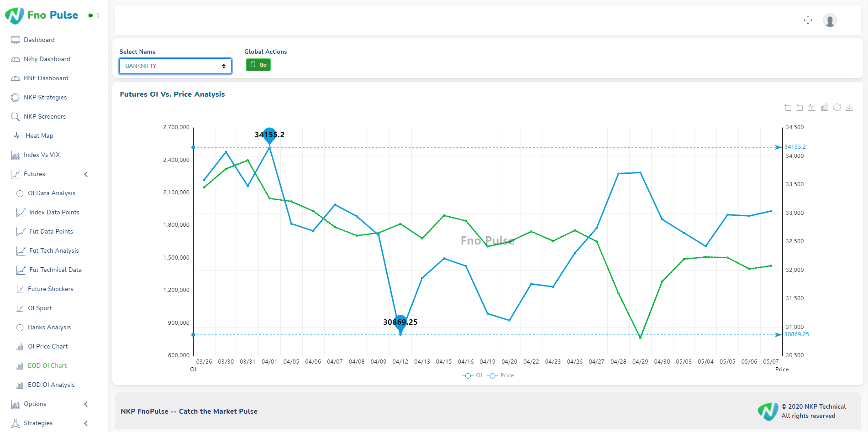This screenshot has width=868, height=432.
Task: Open Index Vs VIX page
Action: click(x=42, y=155)
